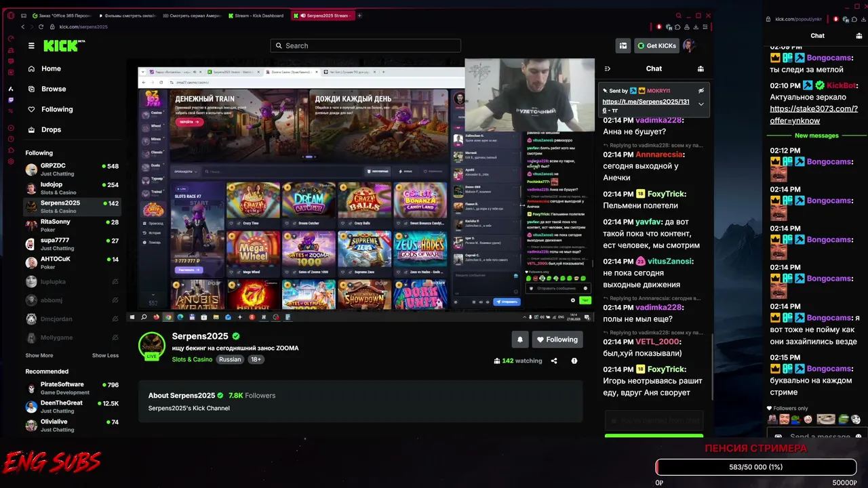The width and height of the screenshot is (868, 488).
Task: Click the Following heart button
Action: coord(557,340)
